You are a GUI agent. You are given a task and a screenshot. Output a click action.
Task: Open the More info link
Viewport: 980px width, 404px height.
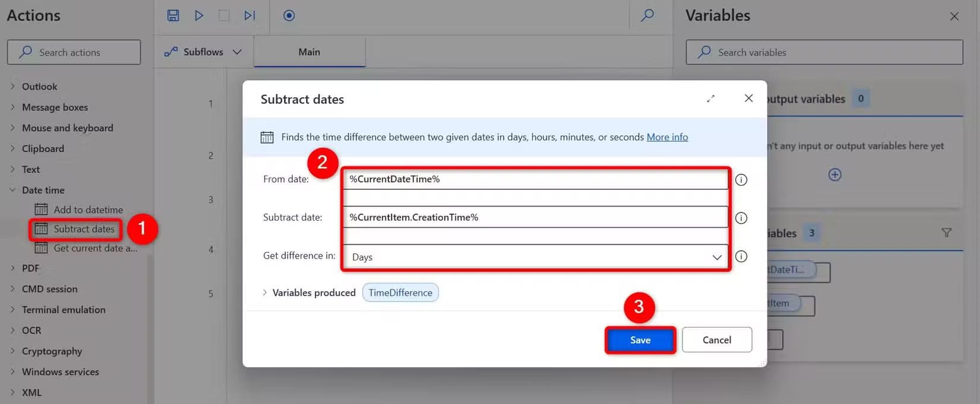(667, 137)
